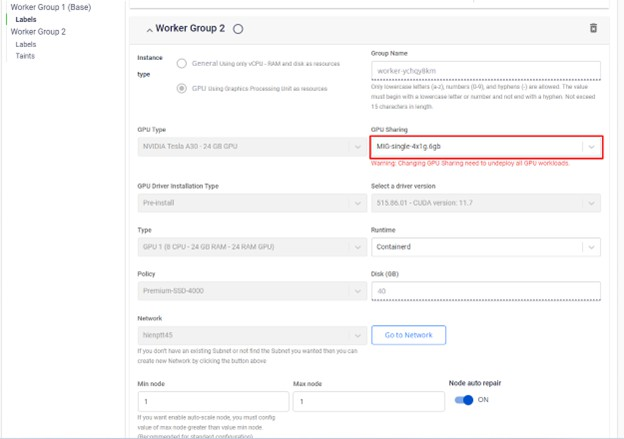Open the Network dropdown
624x439 pixels.
252,335
